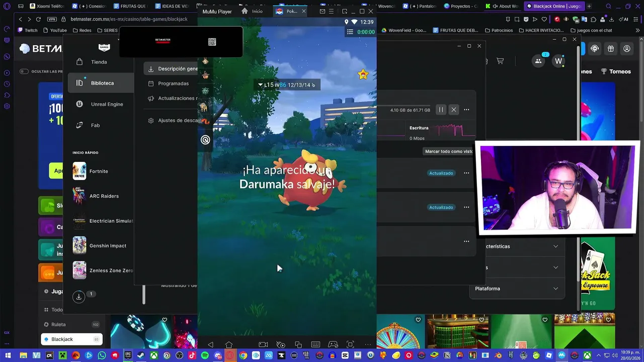Open MuMu keyboard mapping icon
644x362 pixels.
click(315, 344)
